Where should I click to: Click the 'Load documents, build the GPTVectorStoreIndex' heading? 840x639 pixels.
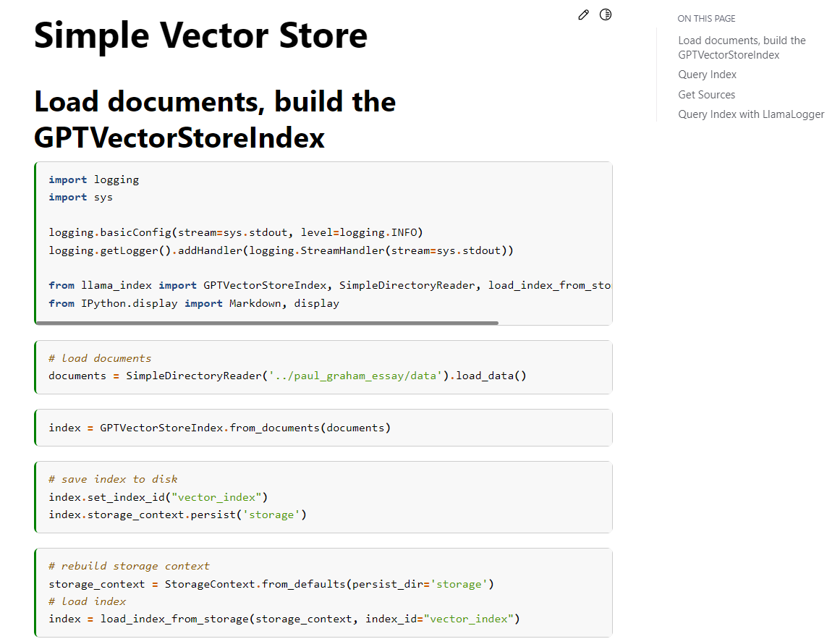point(215,119)
